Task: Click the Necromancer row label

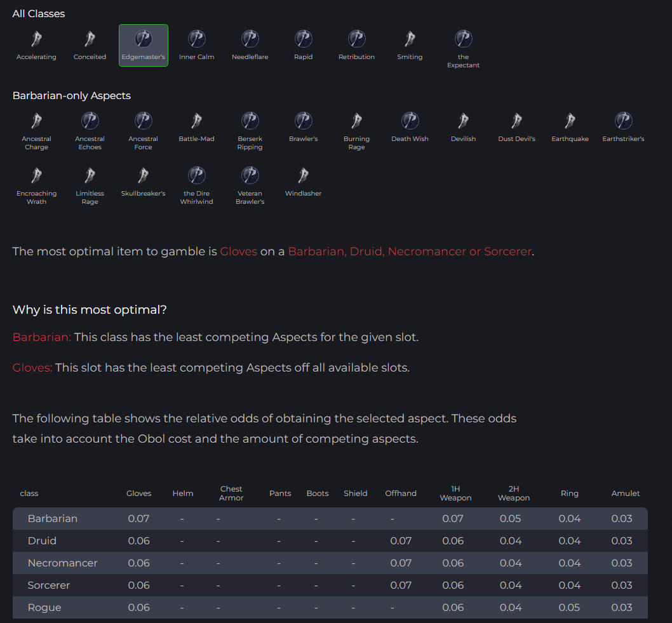Action: [63, 563]
